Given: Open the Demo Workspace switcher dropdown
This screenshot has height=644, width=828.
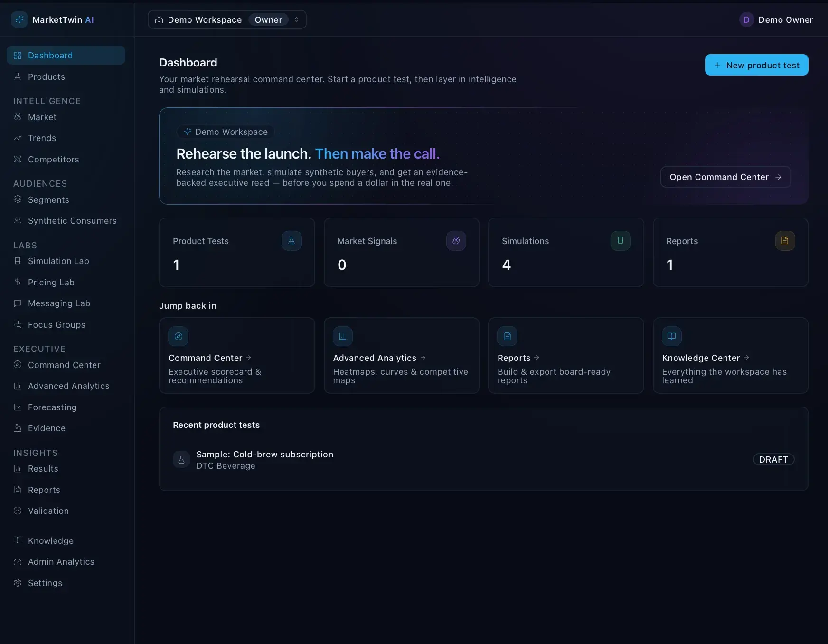Looking at the screenshot, I should [x=227, y=19].
